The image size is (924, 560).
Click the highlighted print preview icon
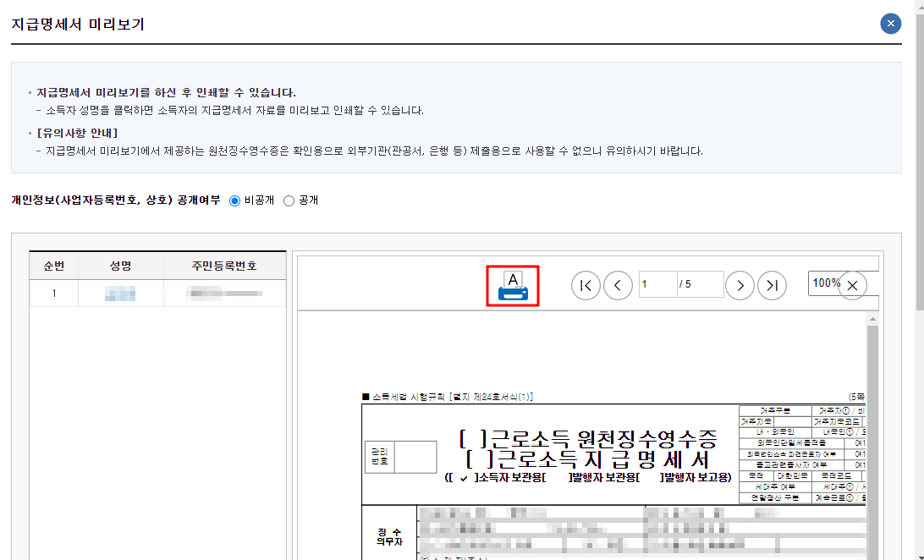click(512, 285)
